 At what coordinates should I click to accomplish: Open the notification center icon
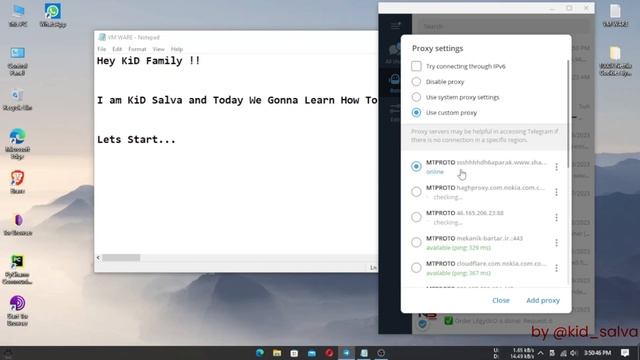pyautogui.click(x=625, y=353)
